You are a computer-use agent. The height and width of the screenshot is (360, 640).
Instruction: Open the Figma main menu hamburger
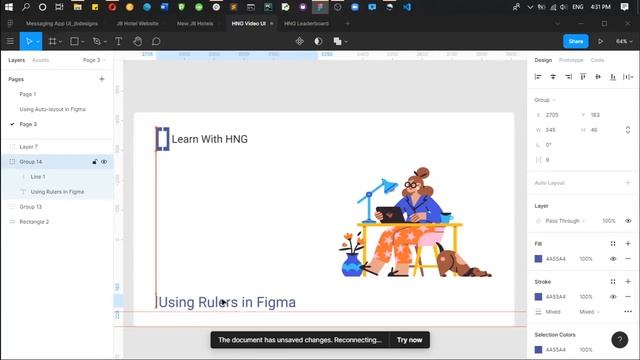click(10, 41)
